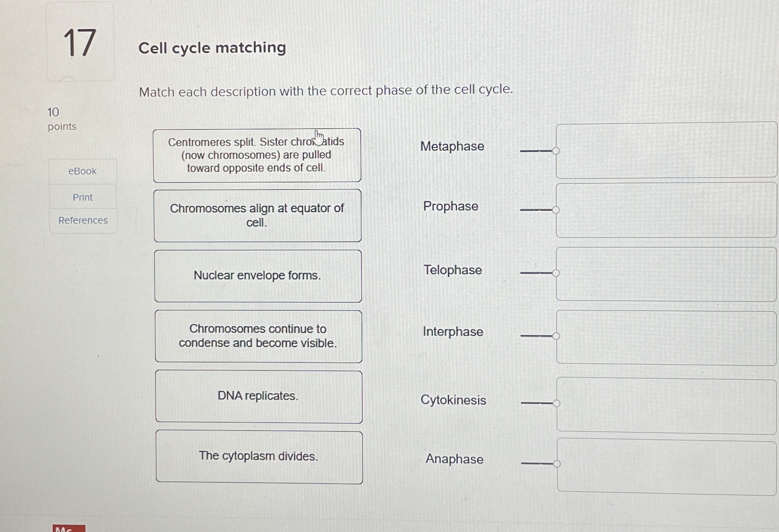This screenshot has height=532, width=779.
Task: Click the Print option
Action: pyautogui.click(x=82, y=197)
